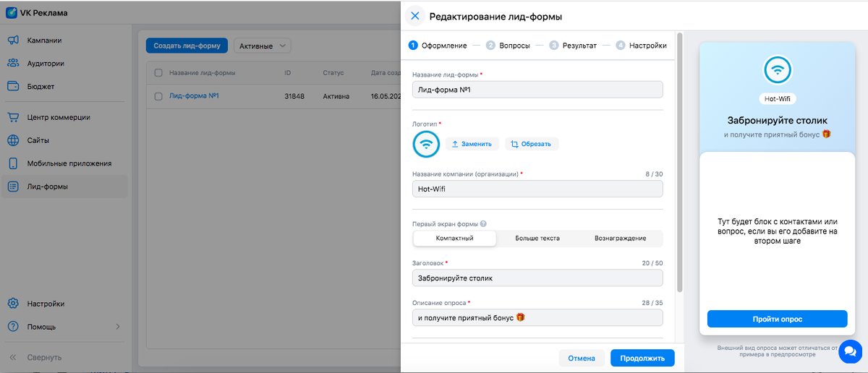The height and width of the screenshot is (373, 868).
Task: Open the Центр коммерции cart icon
Action: [13, 117]
